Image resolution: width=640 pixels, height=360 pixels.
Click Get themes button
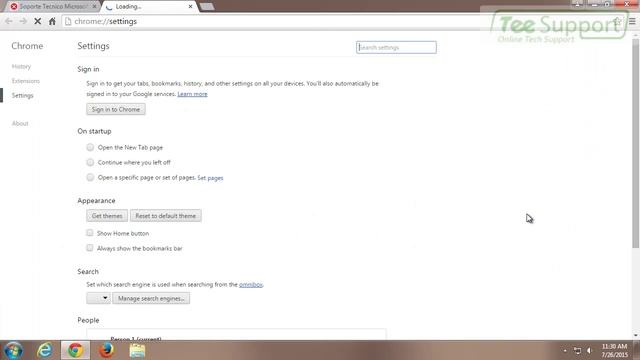coord(107,216)
